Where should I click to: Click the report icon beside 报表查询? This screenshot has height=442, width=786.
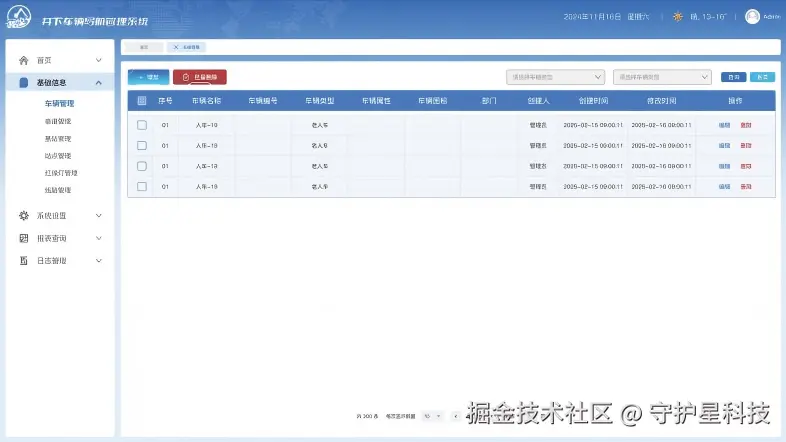24,238
